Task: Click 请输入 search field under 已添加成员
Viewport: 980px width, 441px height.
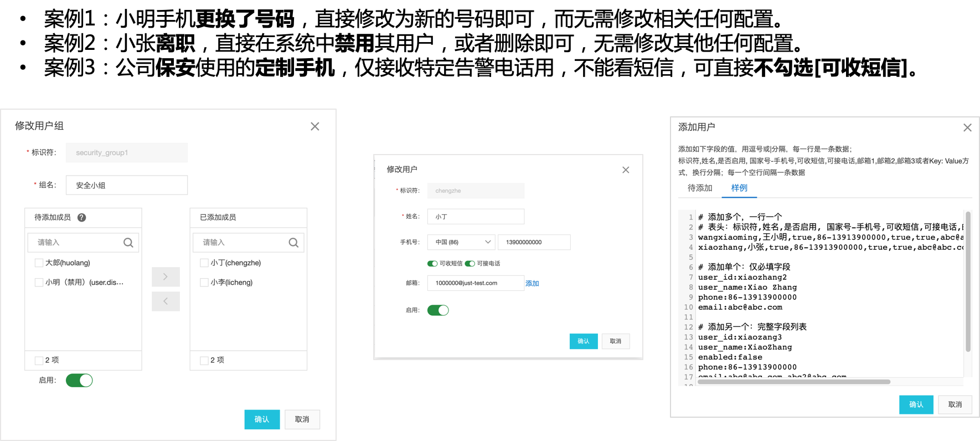Action: point(249,242)
